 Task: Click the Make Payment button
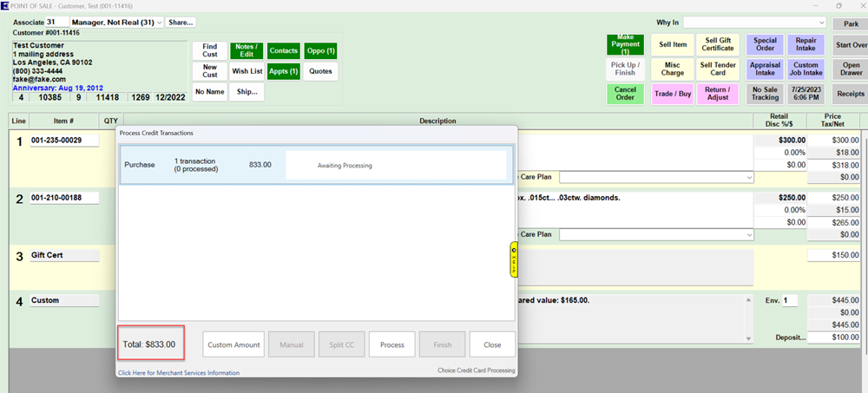click(x=625, y=44)
